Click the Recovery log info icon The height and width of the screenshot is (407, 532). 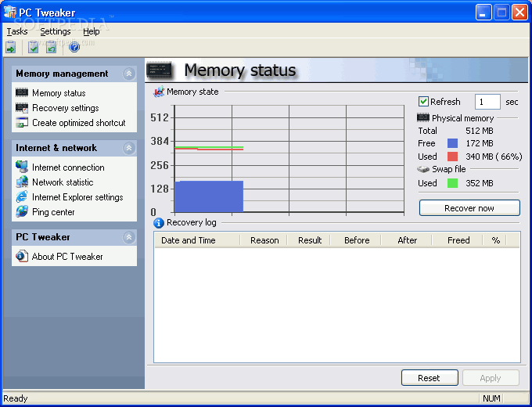point(159,223)
